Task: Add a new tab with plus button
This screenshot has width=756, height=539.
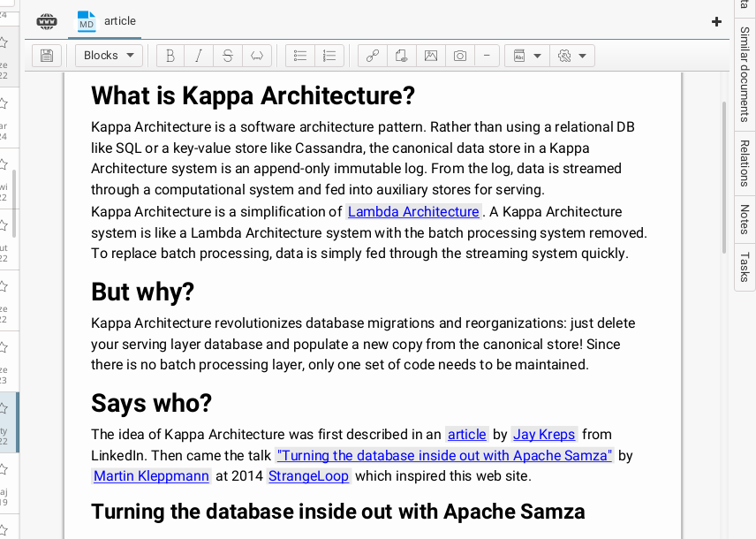Action: (x=716, y=21)
